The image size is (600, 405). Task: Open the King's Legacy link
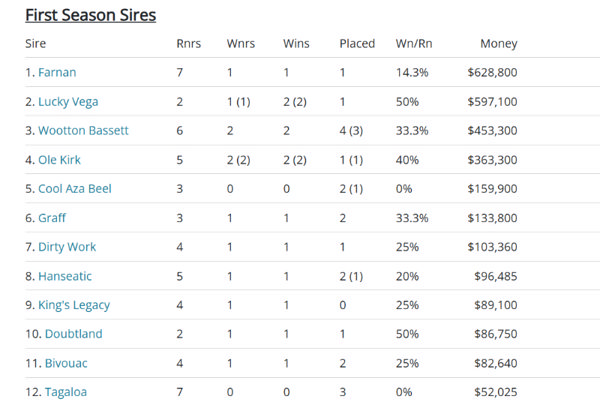coord(74,305)
